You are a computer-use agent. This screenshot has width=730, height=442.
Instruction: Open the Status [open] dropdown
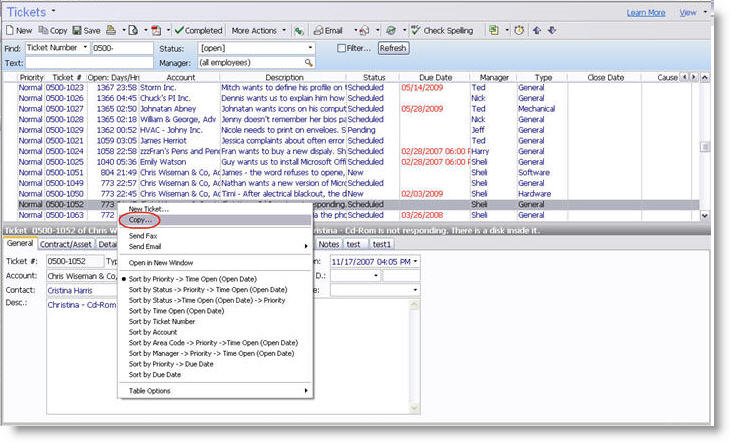click(307, 48)
